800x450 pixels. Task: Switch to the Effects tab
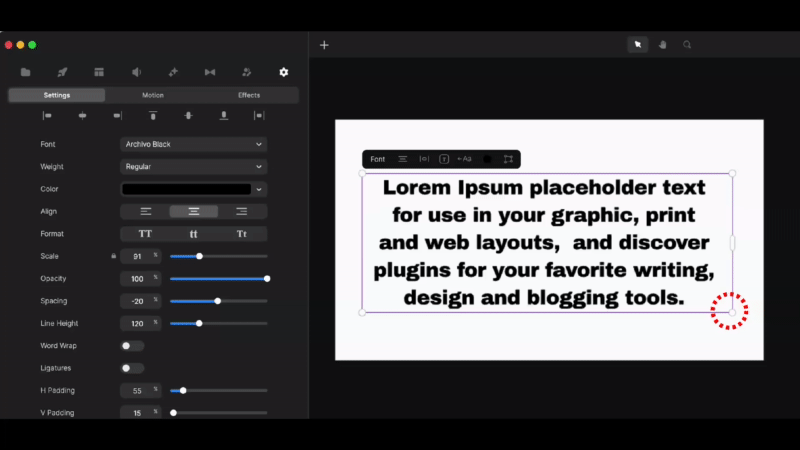click(249, 95)
